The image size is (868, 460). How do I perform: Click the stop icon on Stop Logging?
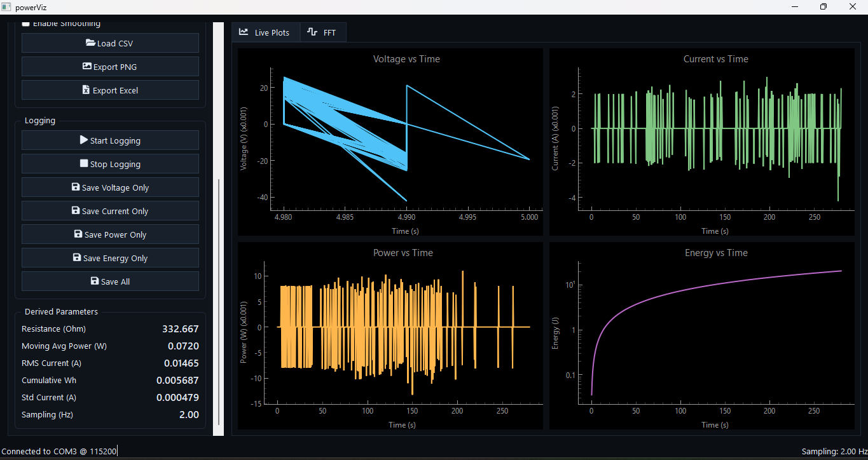83,163
